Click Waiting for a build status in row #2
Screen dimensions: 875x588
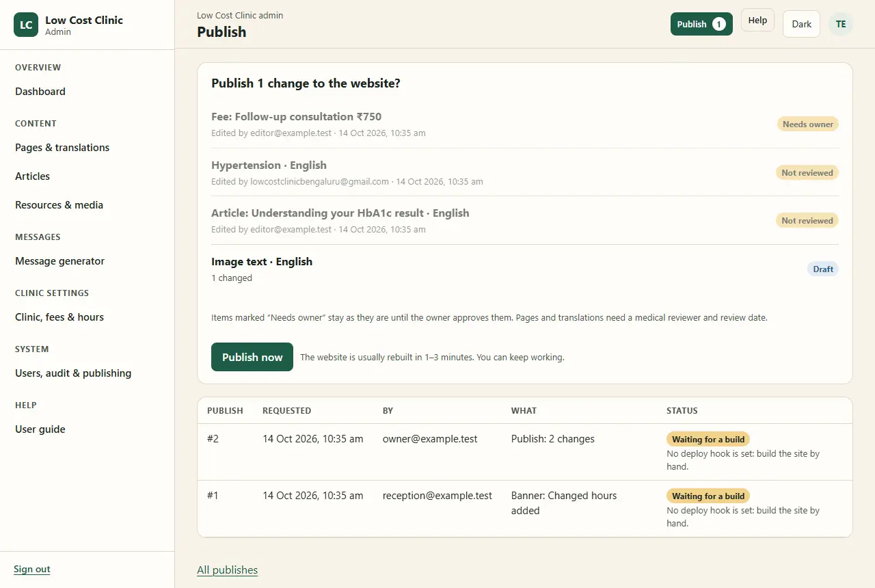[x=708, y=439]
